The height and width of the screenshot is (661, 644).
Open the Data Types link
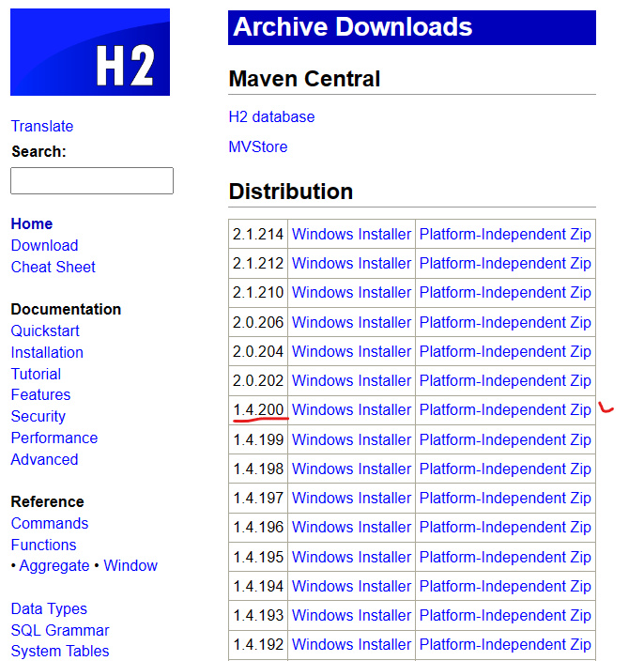49,608
